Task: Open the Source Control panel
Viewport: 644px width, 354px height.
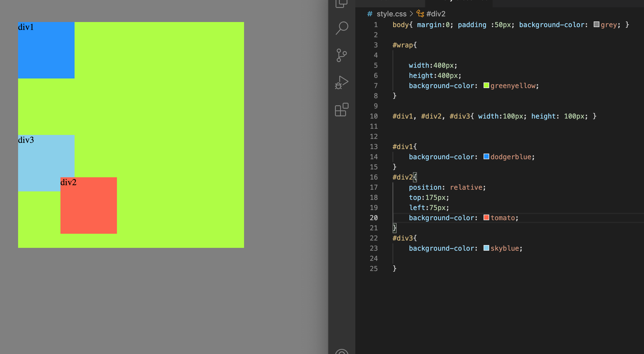Action: 342,55
